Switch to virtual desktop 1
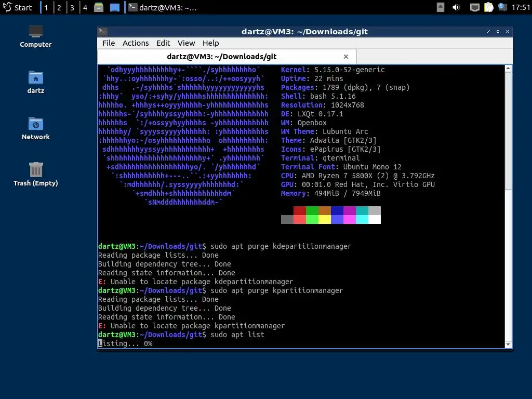The image size is (532, 399). (x=46, y=7)
